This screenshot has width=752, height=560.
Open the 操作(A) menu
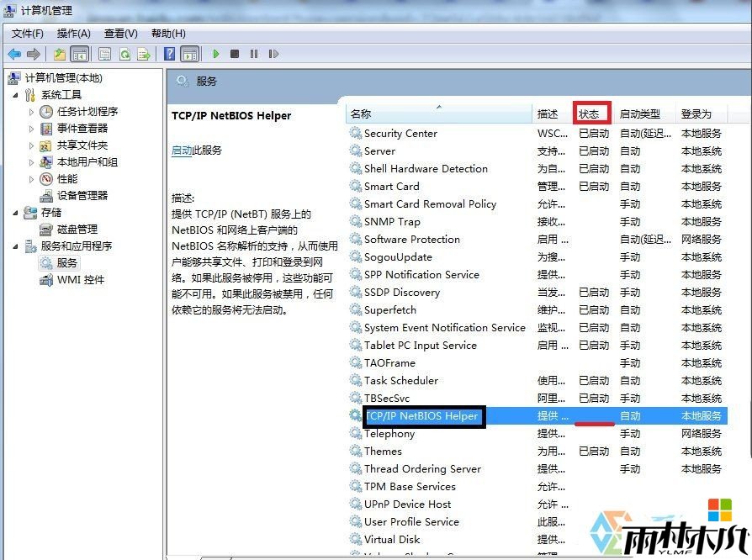tap(73, 33)
